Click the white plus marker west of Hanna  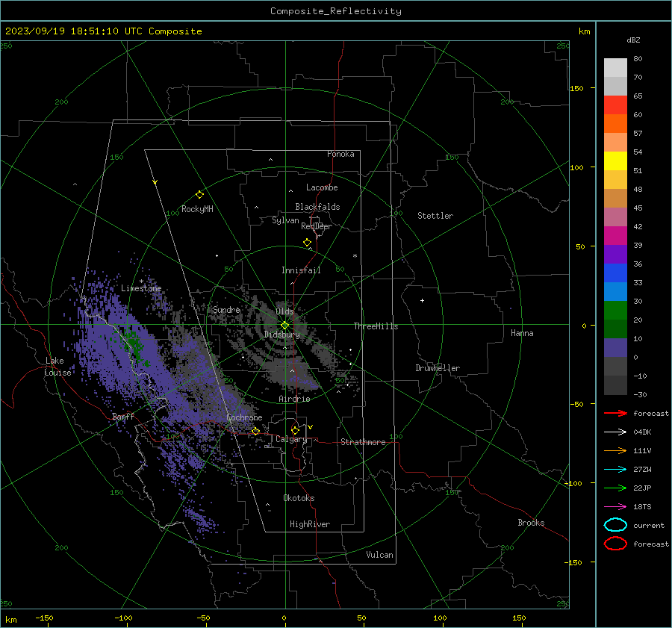coord(422,300)
